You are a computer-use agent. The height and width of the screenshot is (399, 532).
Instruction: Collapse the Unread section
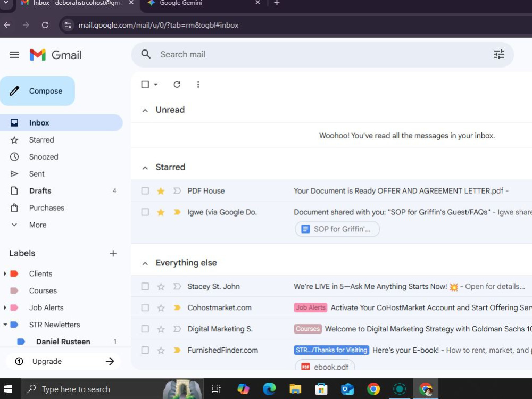(145, 110)
